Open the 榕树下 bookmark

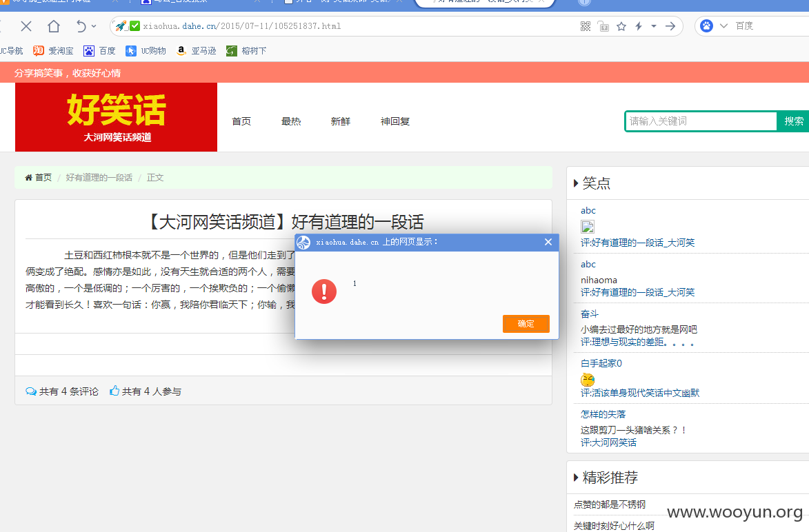pos(247,50)
